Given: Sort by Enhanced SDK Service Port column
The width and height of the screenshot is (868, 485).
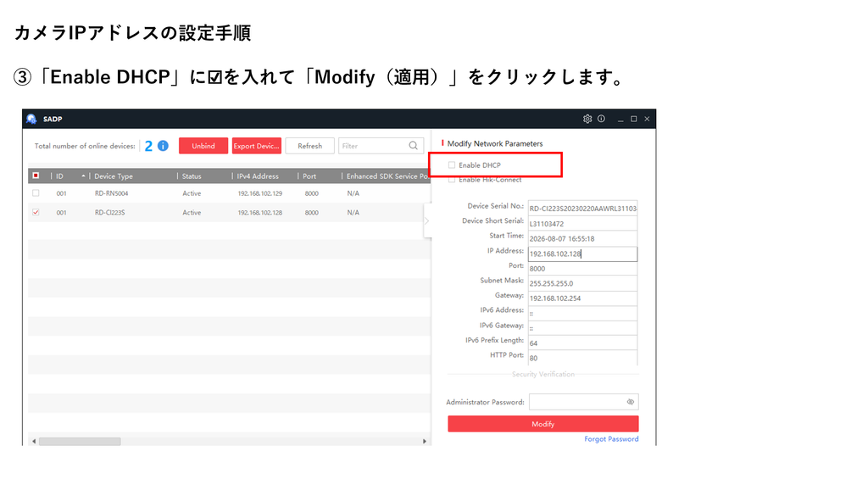Looking at the screenshot, I should coord(387,176).
